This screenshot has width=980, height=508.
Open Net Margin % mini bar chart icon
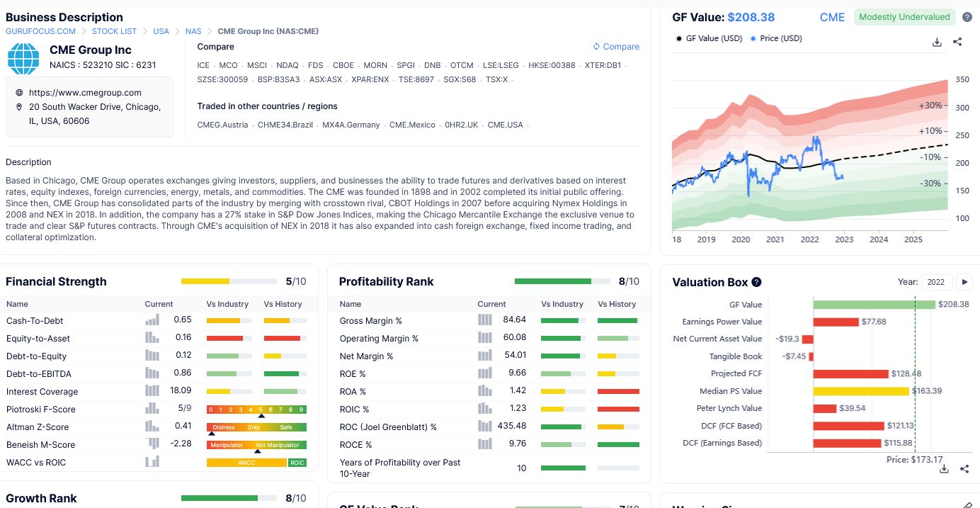tap(485, 356)
